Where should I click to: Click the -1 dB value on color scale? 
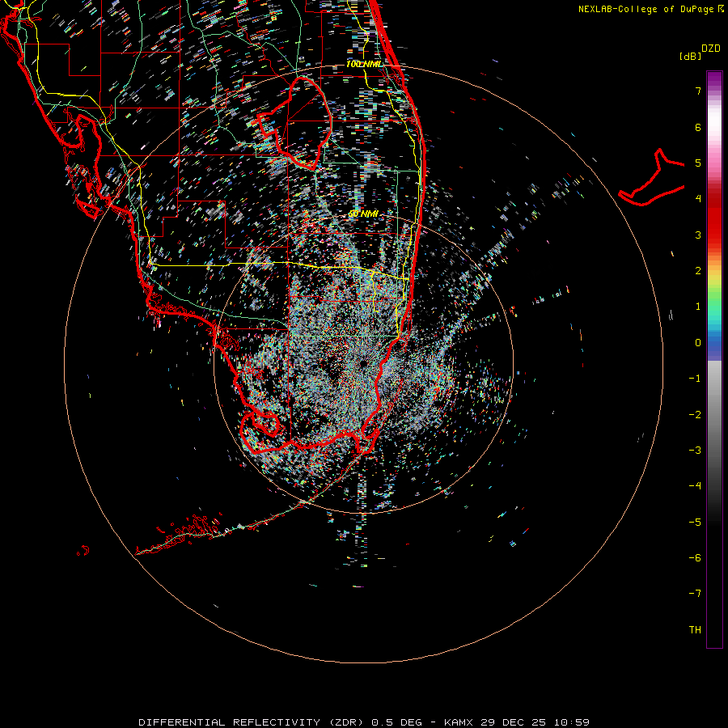[x=695, y=379]
